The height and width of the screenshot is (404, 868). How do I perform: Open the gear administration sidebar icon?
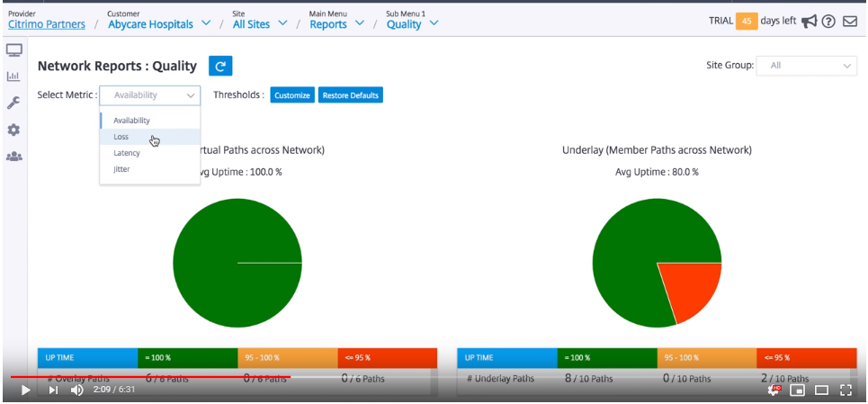[13, 130]
